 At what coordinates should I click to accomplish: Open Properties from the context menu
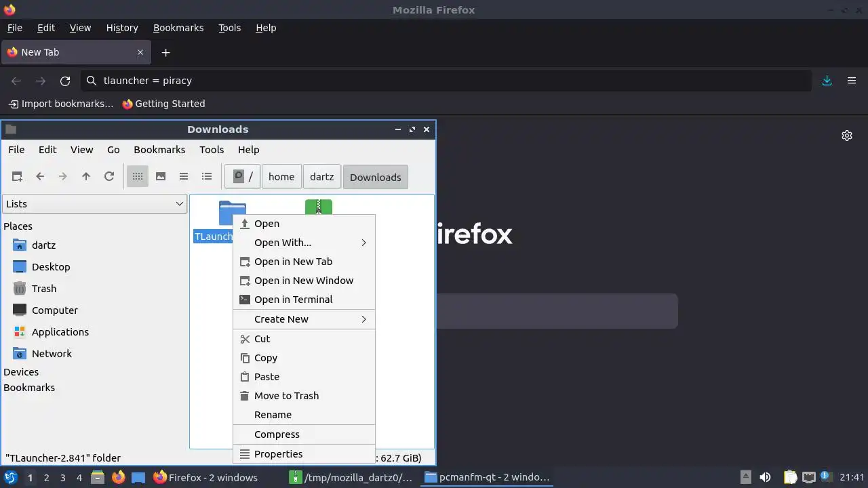coord(304,454)
